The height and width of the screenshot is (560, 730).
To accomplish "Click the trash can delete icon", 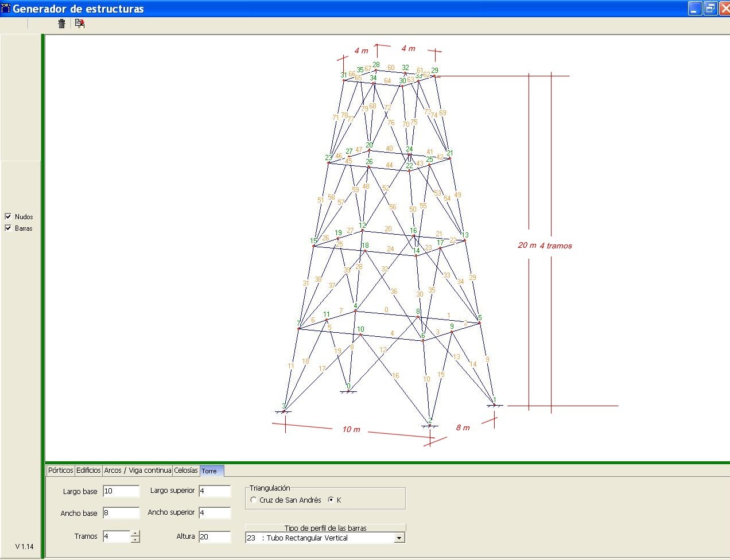I will point(62,24).
